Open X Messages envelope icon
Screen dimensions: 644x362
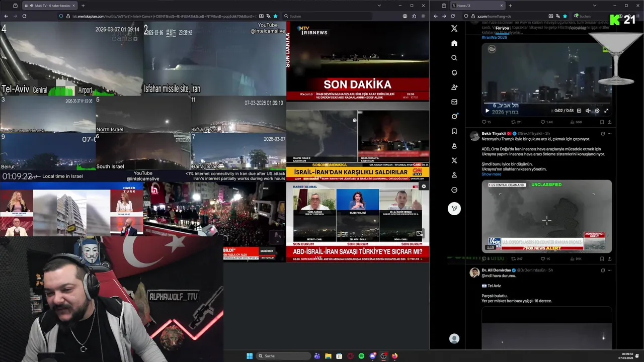coord(454,102)
